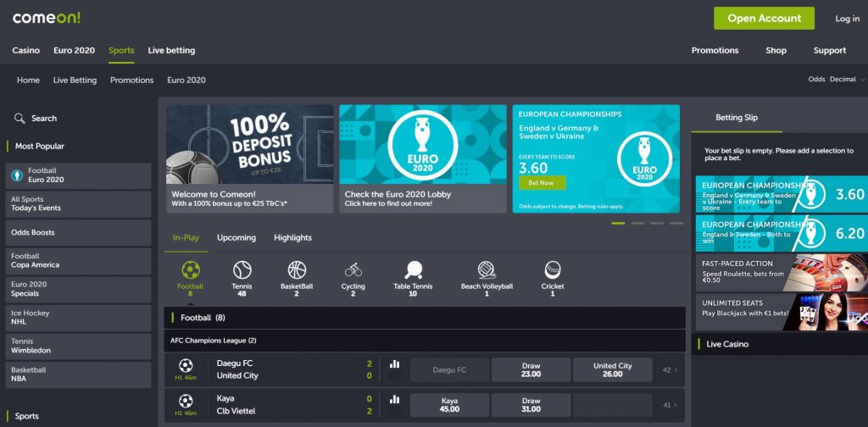The width and height of the screenshot is (868, 427).
Task: Open Euro 2020 in the top menu
Action: (75, 50)
